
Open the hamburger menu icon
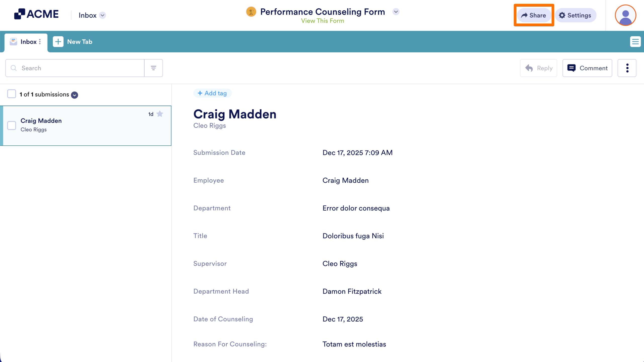(635, 42)
